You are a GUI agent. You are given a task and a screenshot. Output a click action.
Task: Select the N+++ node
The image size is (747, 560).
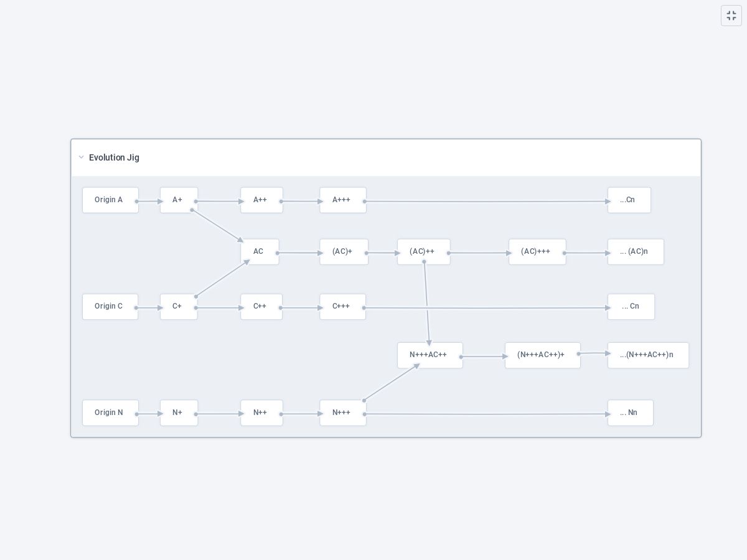coord(342,413)
